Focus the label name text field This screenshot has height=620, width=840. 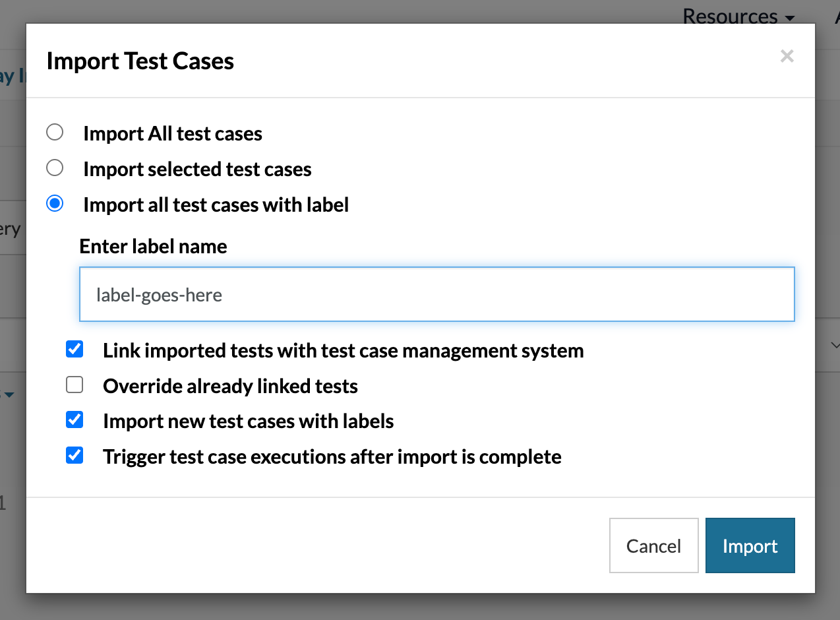[x=436, y=294]
